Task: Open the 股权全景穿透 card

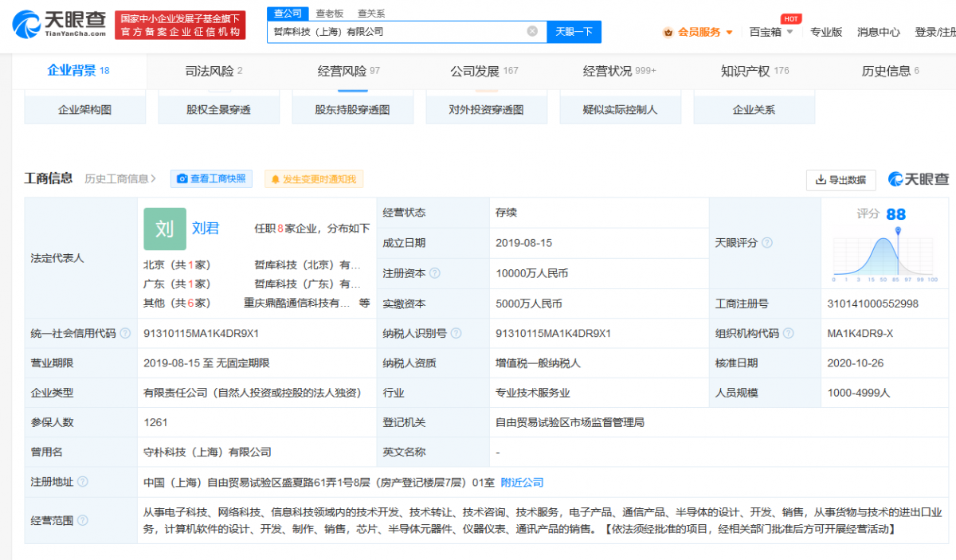Action: [218, 109]
